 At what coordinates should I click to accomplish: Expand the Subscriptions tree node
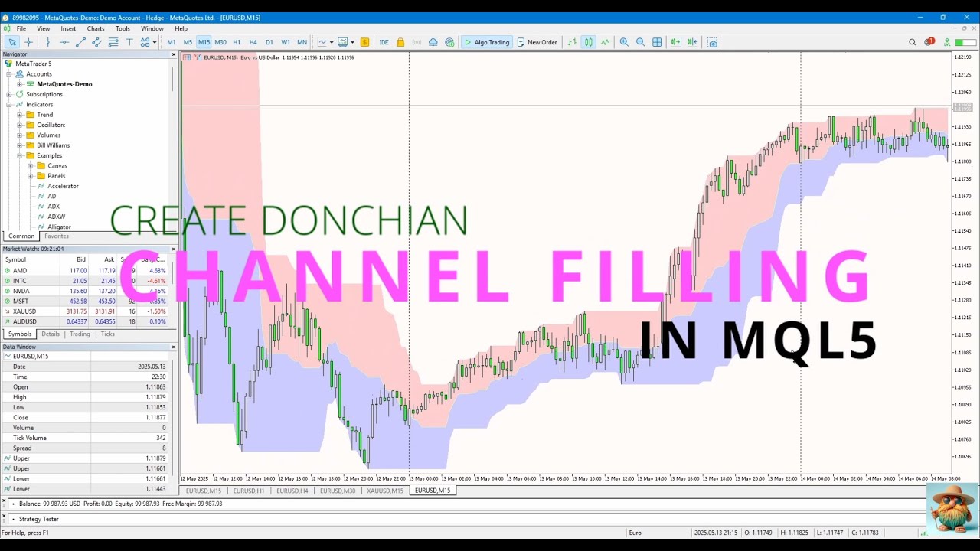[9, 94]
